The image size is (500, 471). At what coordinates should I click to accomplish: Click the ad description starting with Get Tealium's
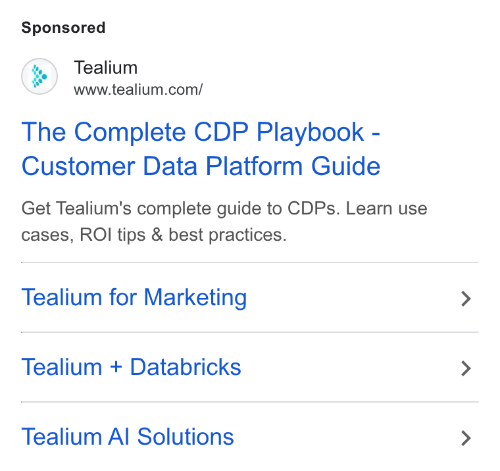(x=224, y=222)
